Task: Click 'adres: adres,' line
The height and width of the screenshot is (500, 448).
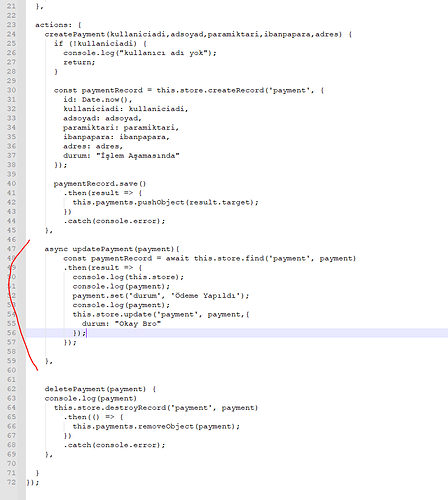Action: click(93, 146)
